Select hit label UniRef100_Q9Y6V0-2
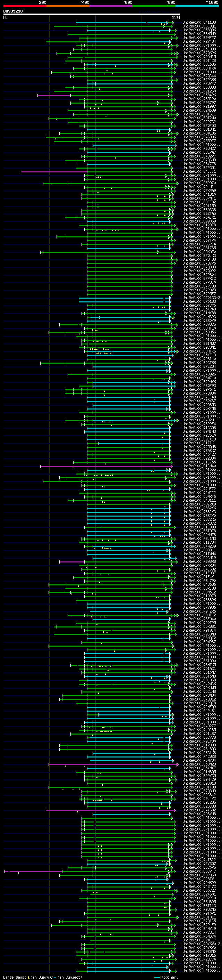The image size is (222, 980). click(x=202, y=944)
